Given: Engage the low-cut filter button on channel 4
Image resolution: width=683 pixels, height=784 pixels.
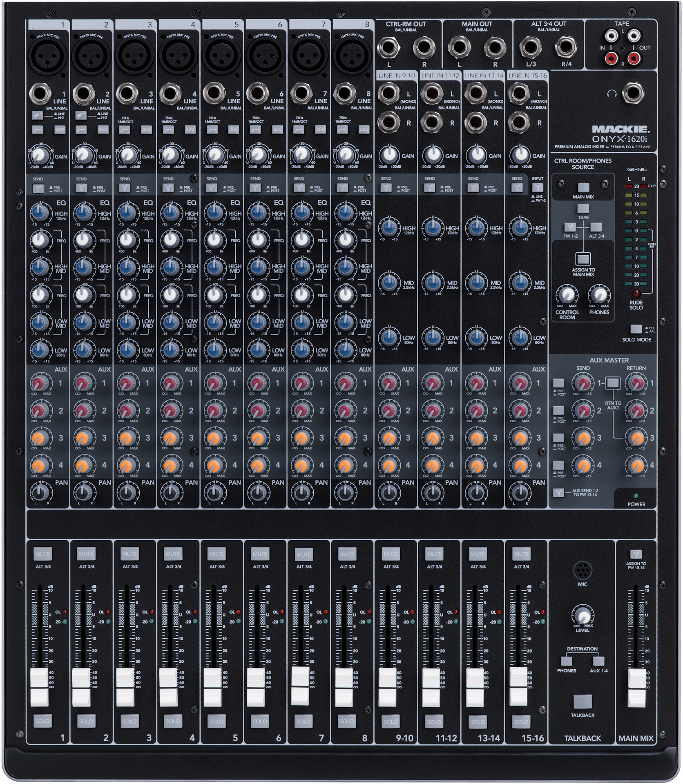Looking at the screenshot, I should coord(168,130).
